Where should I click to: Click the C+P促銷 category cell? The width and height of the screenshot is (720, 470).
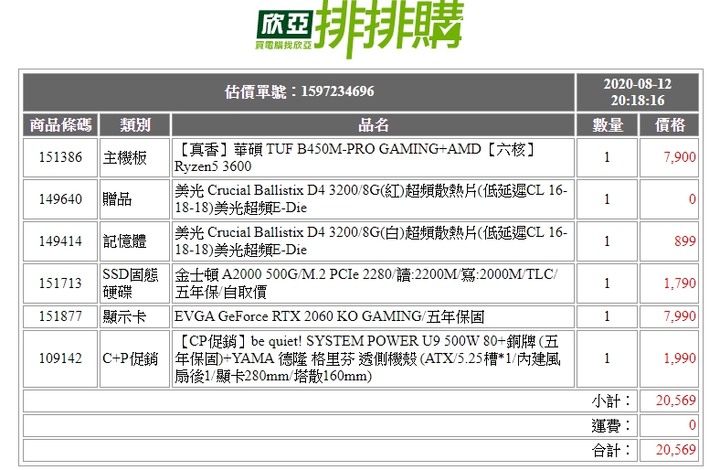click(135, 358)
